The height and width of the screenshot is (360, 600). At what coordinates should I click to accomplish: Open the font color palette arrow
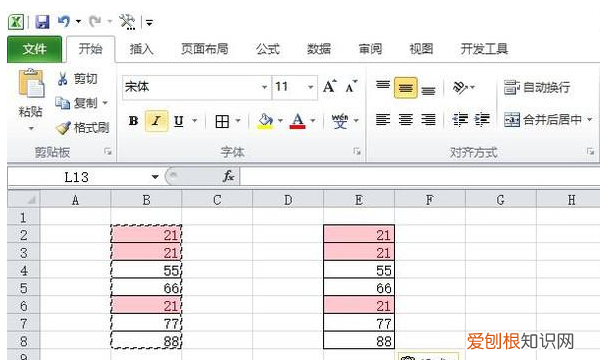(313, 121)
